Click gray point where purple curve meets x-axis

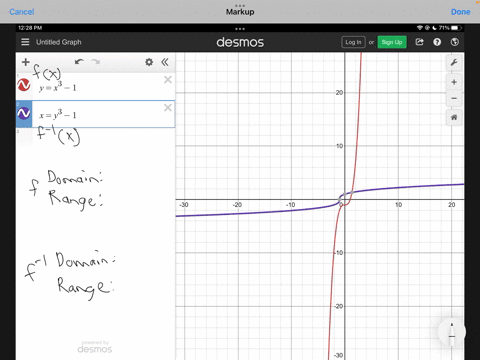pos(340,200)
